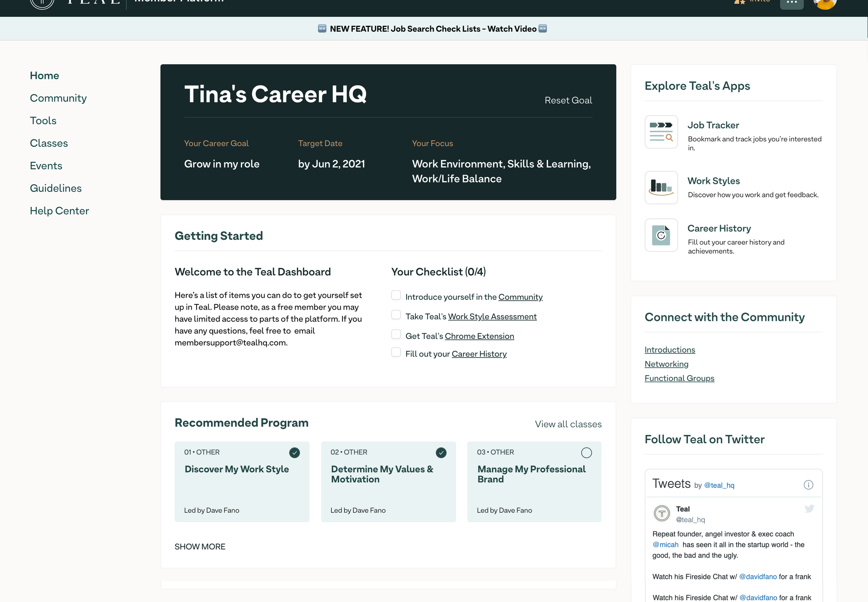This screenshot has height=602, width=868.
Task: Open the user avatar menu
Action: tap(824, 3)
